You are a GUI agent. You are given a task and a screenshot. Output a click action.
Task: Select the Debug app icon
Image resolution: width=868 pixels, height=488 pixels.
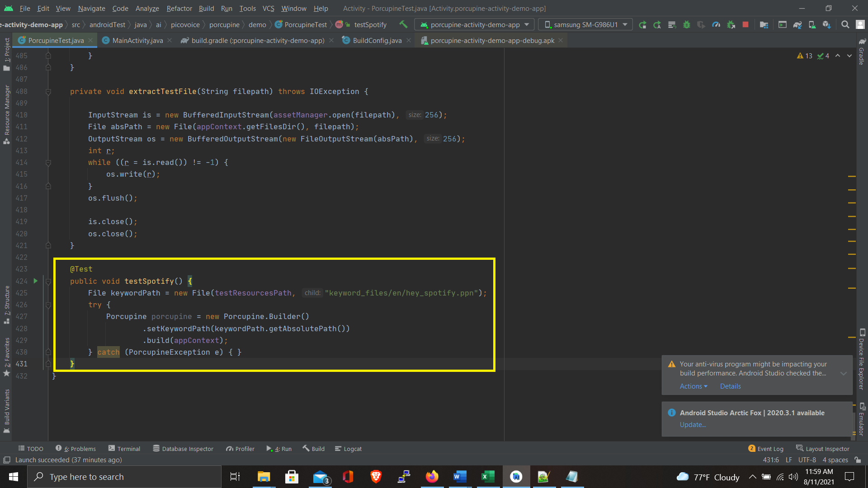(x=687, y=25)
